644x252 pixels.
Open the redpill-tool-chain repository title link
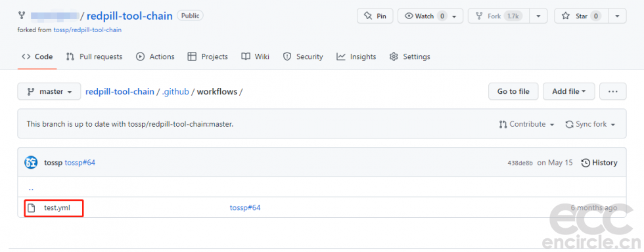129,16
